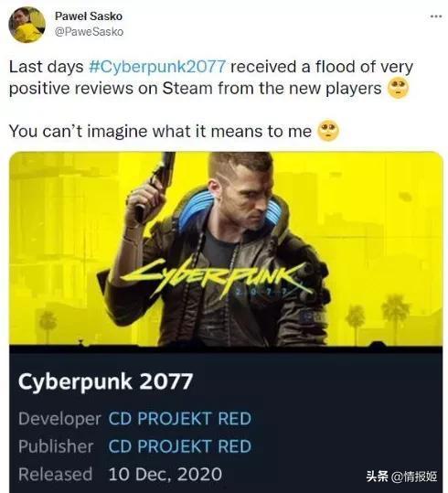Click the Released label in Steam card
The width and height of the screenshot is (448, 493).
click(56, 474)
